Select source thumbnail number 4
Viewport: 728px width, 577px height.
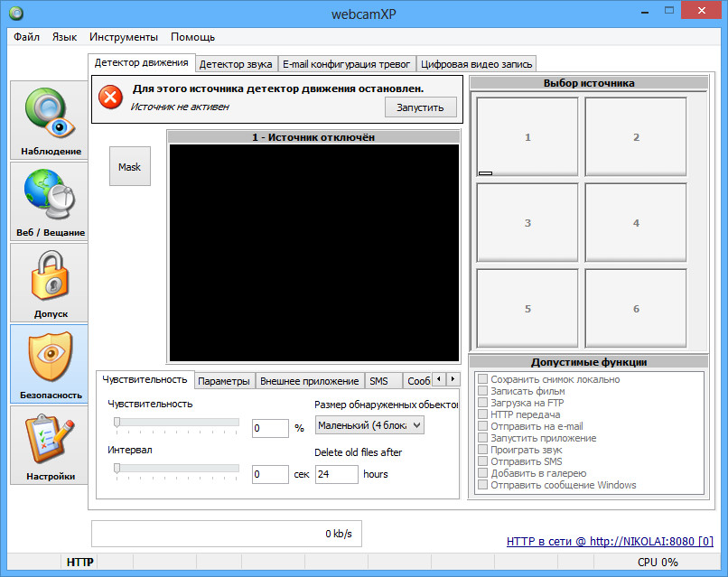tap(636, 223)
